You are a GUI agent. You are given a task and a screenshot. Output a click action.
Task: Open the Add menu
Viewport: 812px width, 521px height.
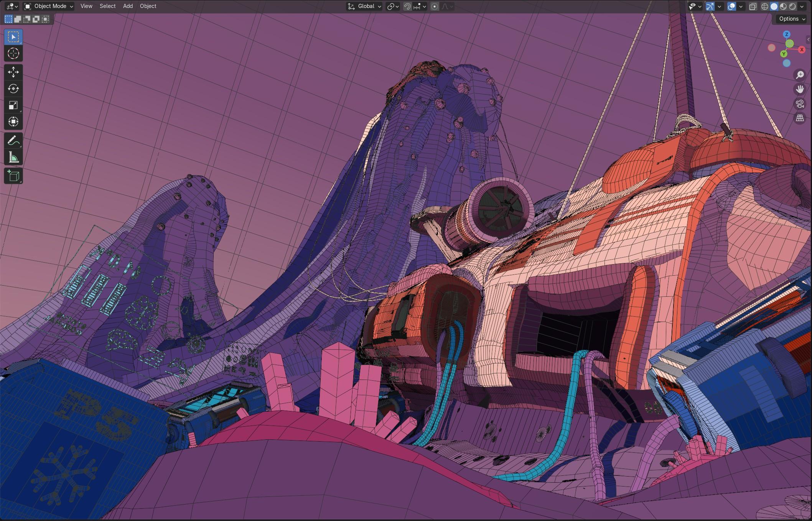(x=128, y=6)
